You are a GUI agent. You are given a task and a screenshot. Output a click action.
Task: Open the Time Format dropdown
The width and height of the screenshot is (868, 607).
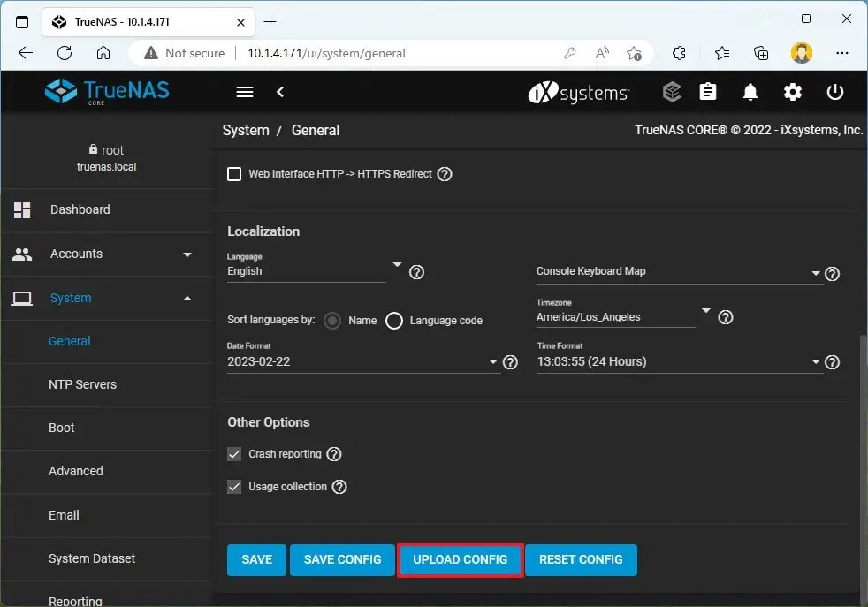pos(815,361)
